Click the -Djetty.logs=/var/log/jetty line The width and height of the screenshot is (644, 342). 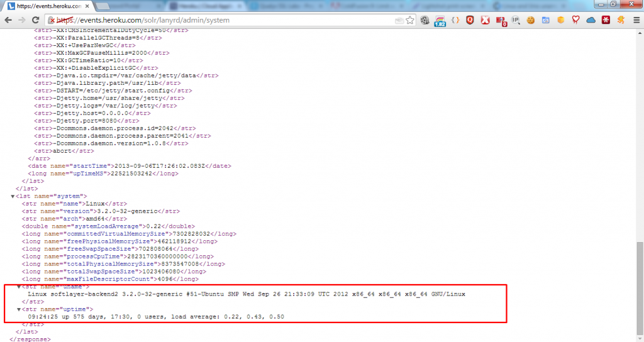coord(106,106)
